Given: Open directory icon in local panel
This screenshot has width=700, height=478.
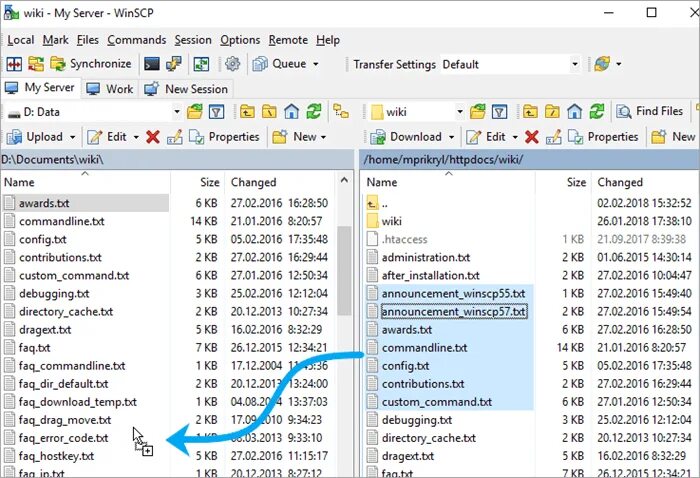Looking at the screenshot, I should (195, 112).
